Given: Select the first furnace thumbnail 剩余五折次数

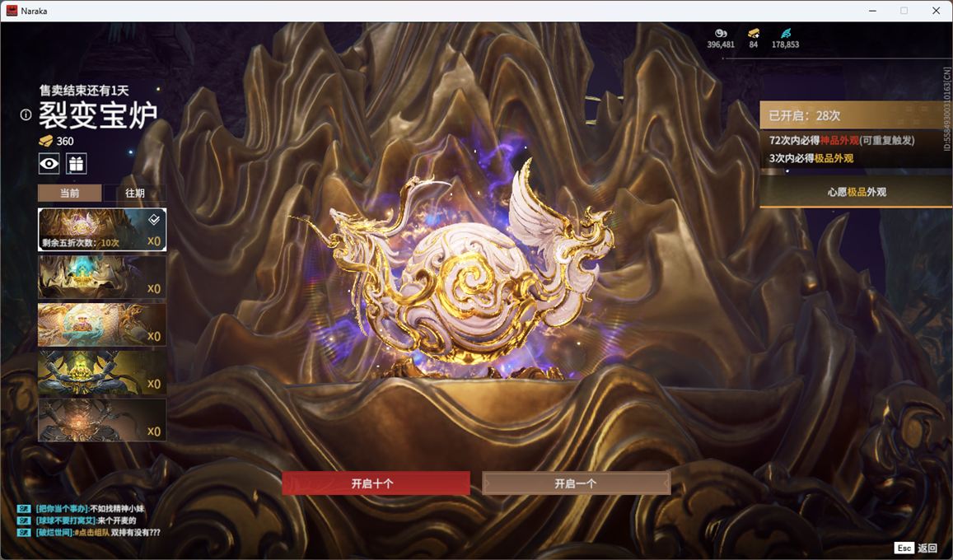Looking at the screenshot, I should tap(102, 230).
